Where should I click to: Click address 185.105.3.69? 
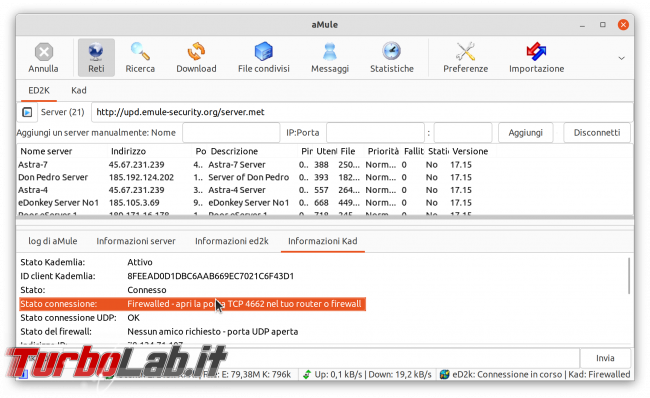tap(134, 203)
